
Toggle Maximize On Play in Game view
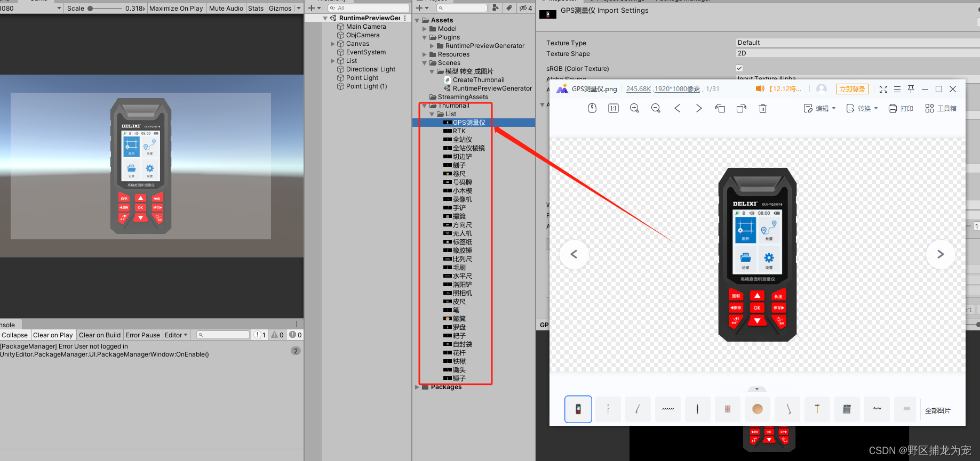pos(176,9)
